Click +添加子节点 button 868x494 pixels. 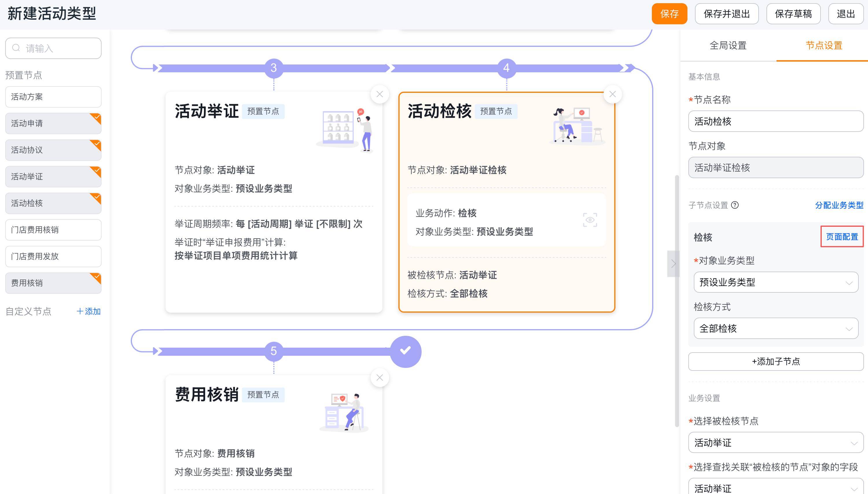776,361
